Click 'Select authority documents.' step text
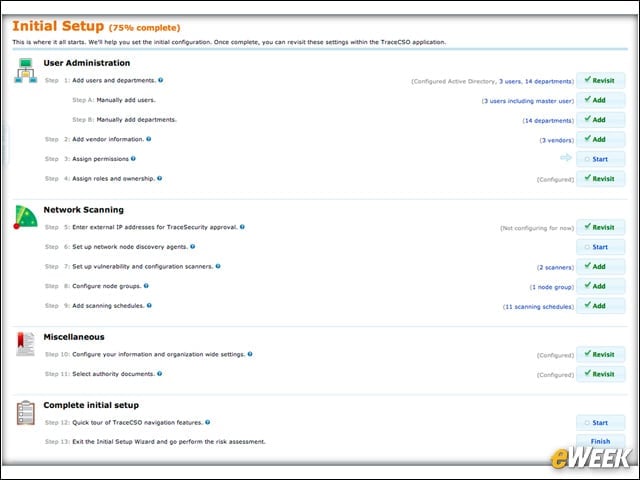This screenshot has height=480, width=640. 113,373
